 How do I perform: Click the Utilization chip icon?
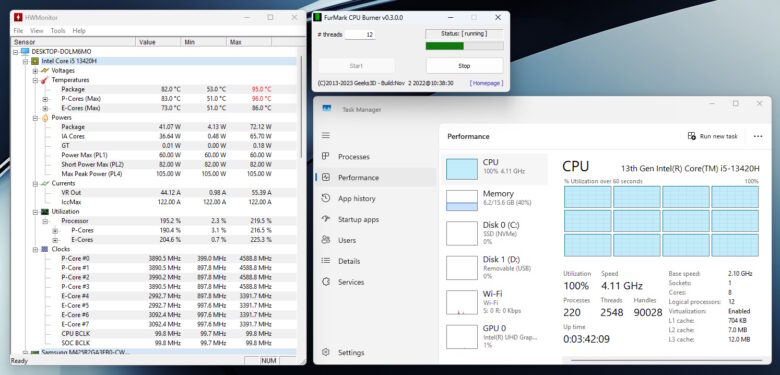44,211
